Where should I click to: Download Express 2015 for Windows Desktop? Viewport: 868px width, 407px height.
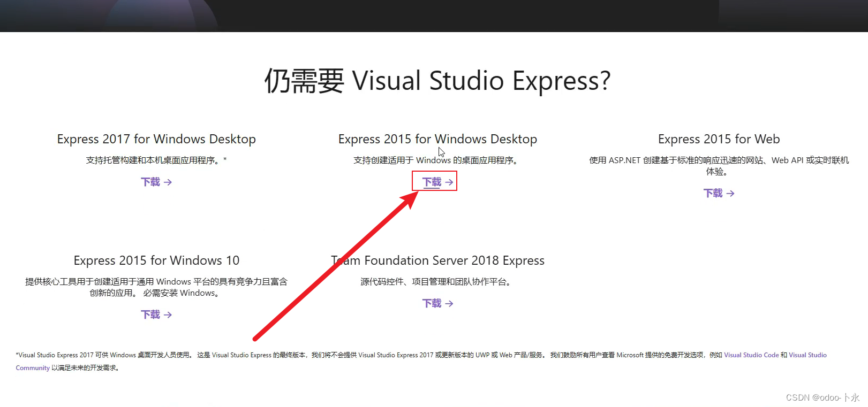[437, 182]
